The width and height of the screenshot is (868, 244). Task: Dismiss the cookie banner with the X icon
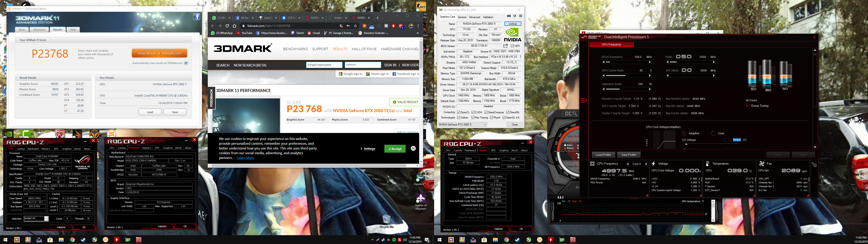413,148
